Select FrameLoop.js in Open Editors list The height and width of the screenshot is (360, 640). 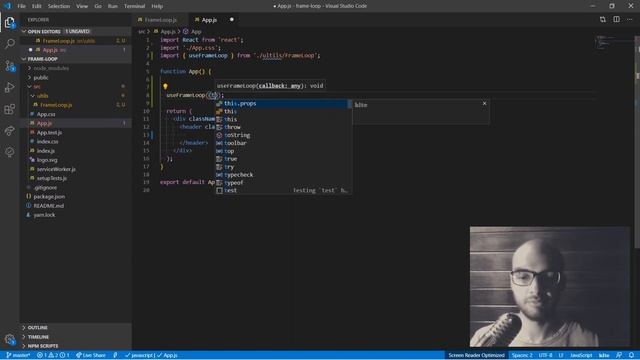click(76, 41)
